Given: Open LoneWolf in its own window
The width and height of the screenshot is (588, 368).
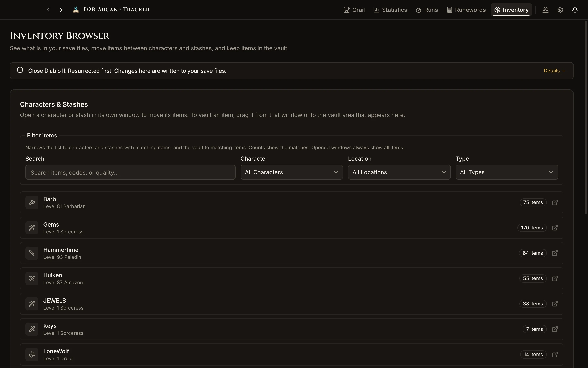Looking at the screenshot, I should tap(555, 354).
